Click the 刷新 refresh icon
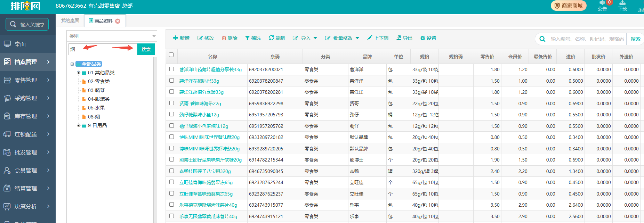The height and width of the screenshot is (223, 644). pyautogui.click(x=271, y=38)
